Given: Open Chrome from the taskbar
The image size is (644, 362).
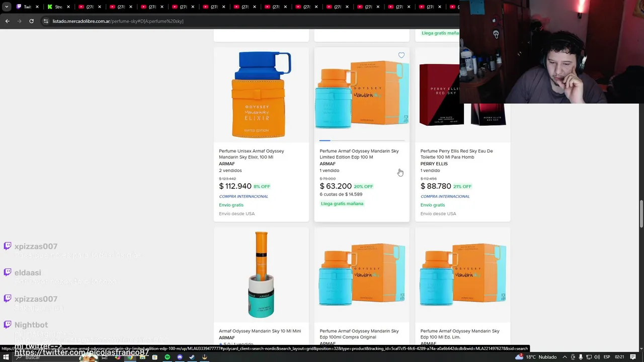Looking at the screenshot, I should click(130, 357).
